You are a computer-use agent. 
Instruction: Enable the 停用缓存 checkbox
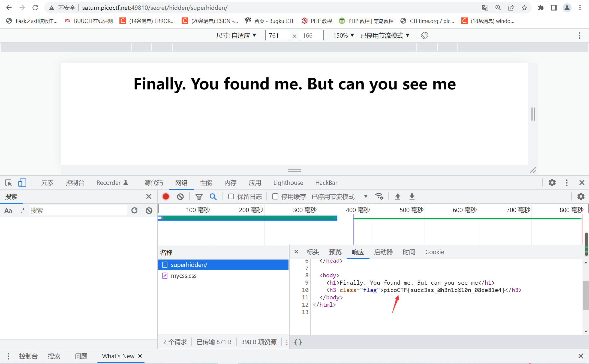(x=275, y=196)
